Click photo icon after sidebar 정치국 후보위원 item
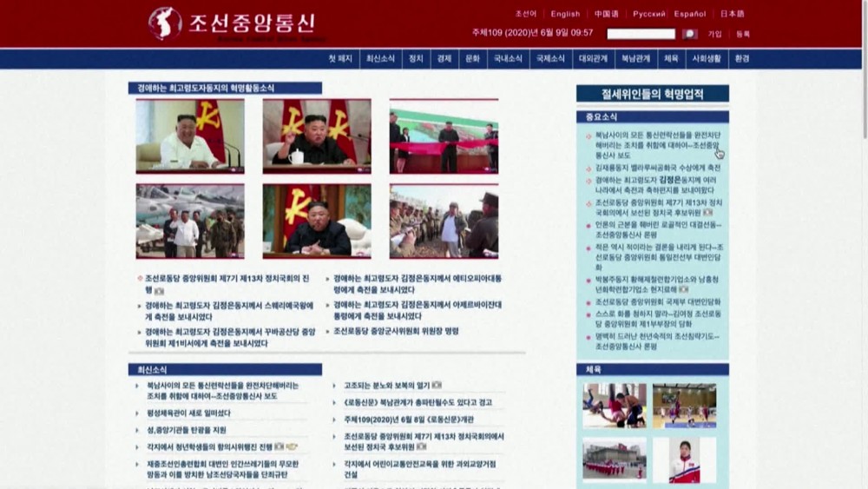This screenshot has height=489, width=868. pyautogui.click(x=707, y=212)
